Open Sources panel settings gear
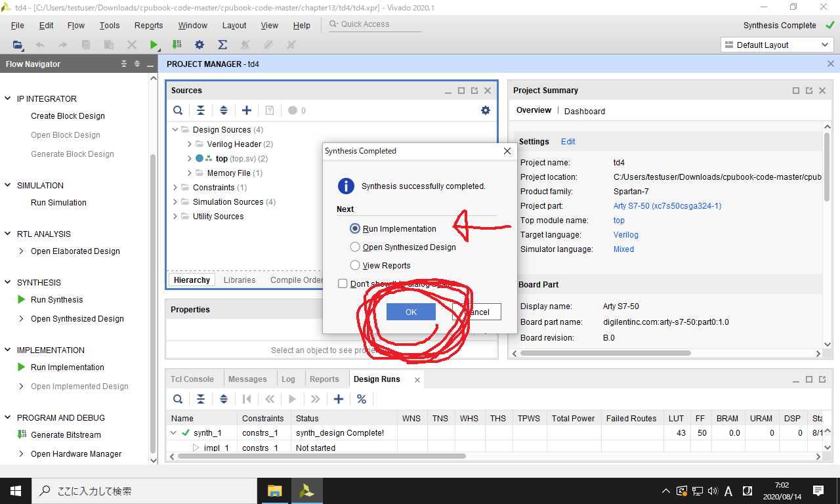The height and width of the screenshot is (504, 840). pyautogui.click(x=486, y=110)
